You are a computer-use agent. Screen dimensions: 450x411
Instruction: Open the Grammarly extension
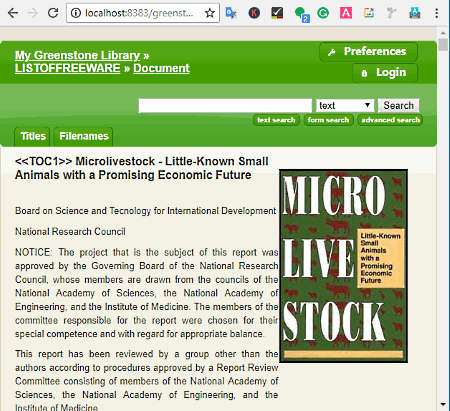323,13
